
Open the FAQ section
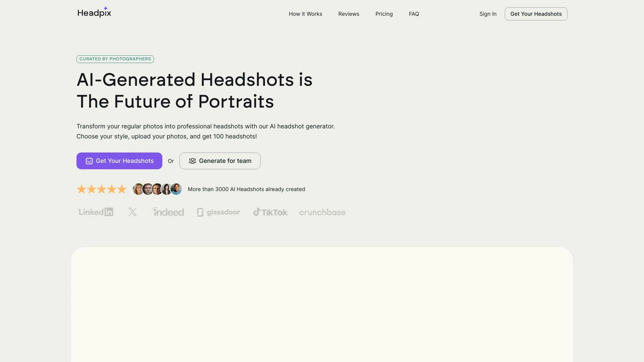414,14
